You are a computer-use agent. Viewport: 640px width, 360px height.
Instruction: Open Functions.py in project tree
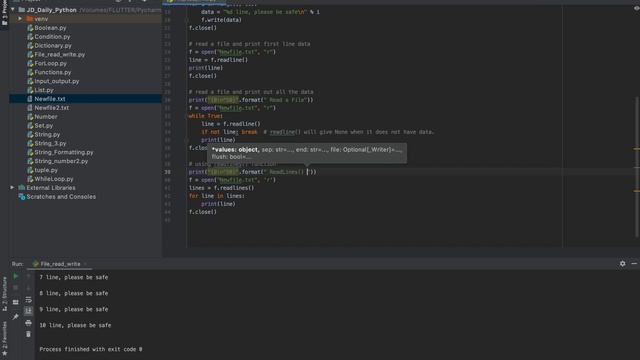click(53, 72)
